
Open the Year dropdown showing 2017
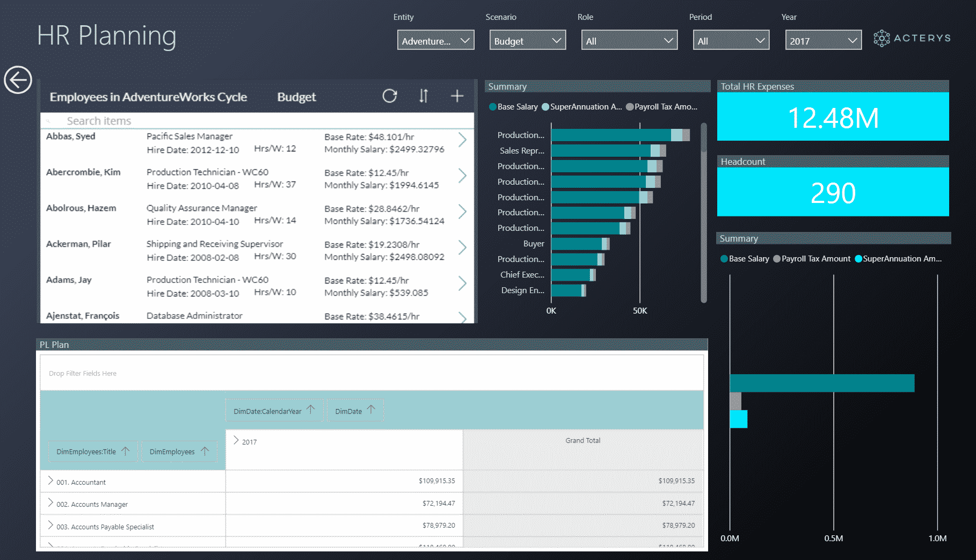[823, 40]
